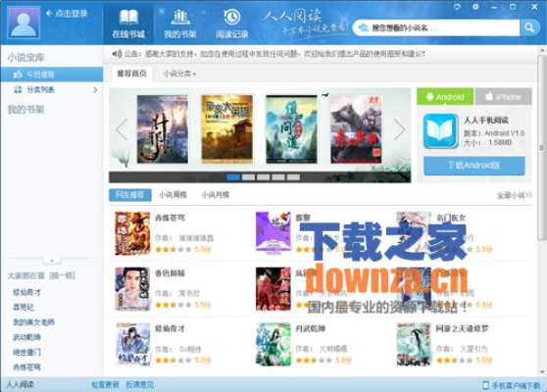Viewport: 547px width, 392px height.
Task: Click the magnifier search button
Action: (x=529, y=27)
